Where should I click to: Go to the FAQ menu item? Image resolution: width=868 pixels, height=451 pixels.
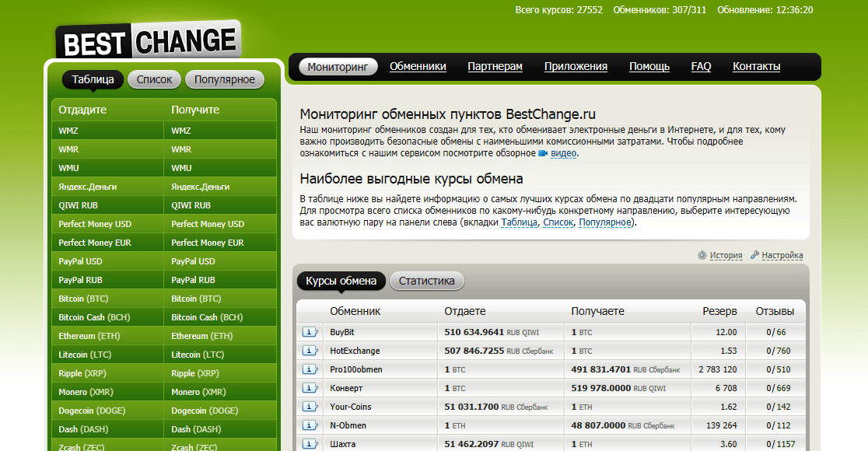pos(701,67)
